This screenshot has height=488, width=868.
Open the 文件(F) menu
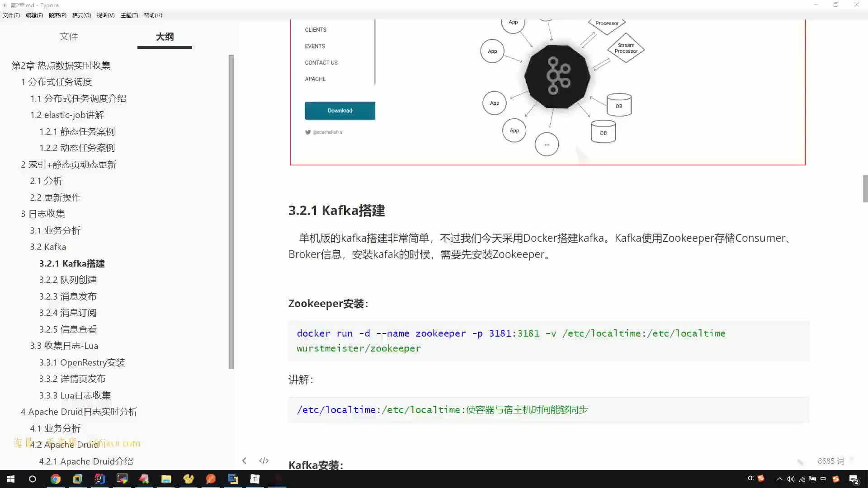tap(11, 15)
